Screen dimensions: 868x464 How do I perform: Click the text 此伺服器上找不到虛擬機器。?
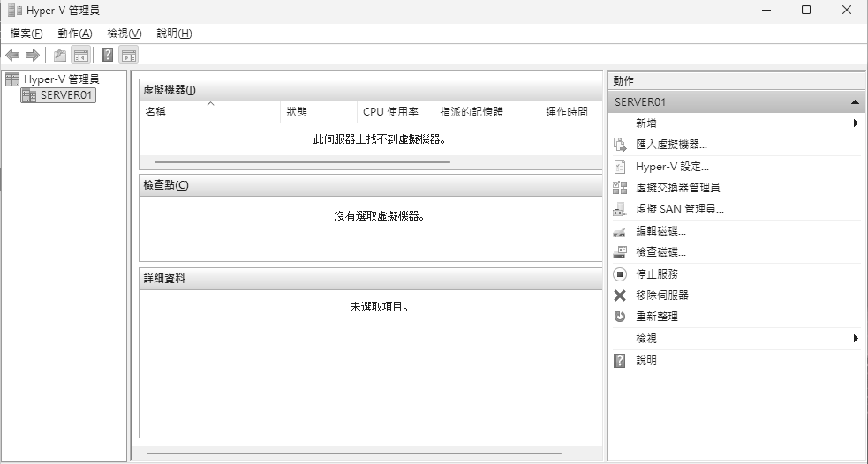pyautogui.click(x=380, y=139)
